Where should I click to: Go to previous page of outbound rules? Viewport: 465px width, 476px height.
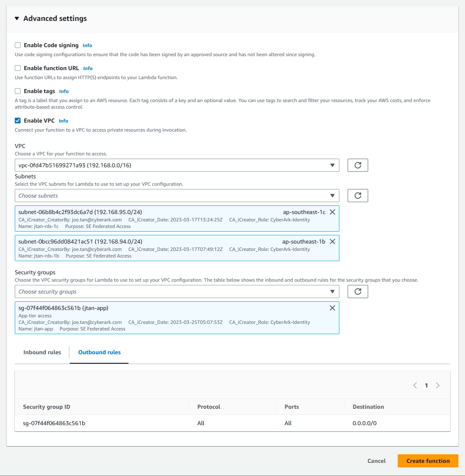point(415,385)
